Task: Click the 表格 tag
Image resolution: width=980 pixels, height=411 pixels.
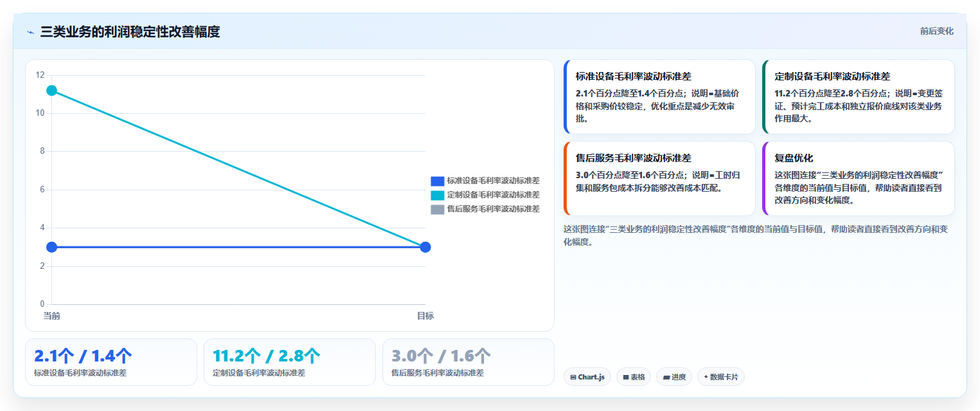Action: pyautogui.click(x=634, y=377)
